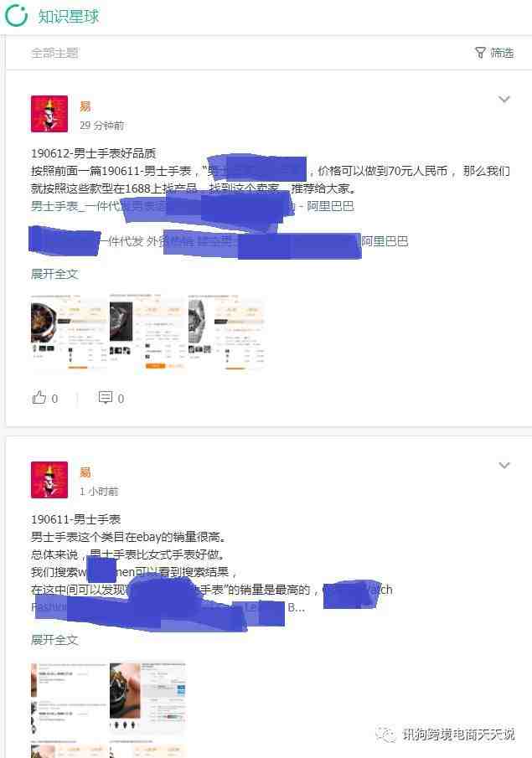Click the avatar on the 1小时前 post

(49, 480)
